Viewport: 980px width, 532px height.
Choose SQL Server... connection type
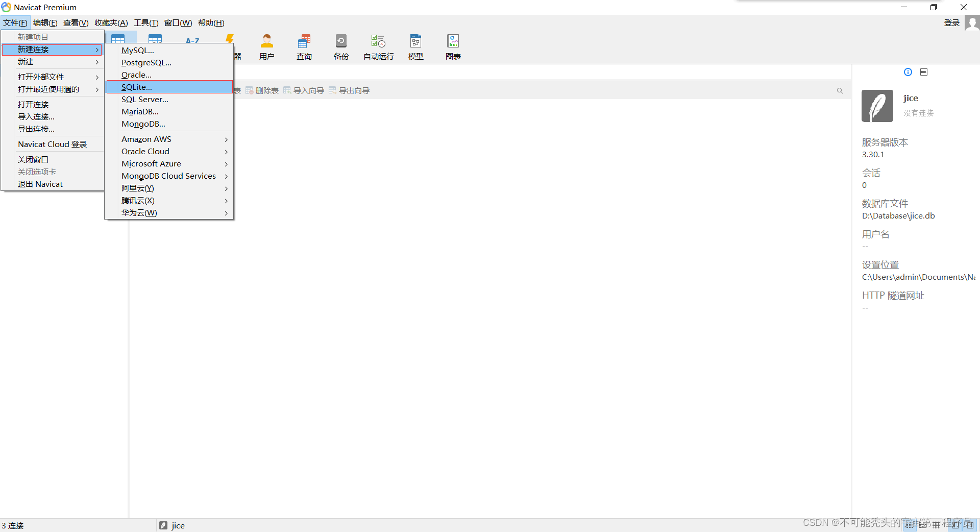pyautogui.click(x=169, y=100)
